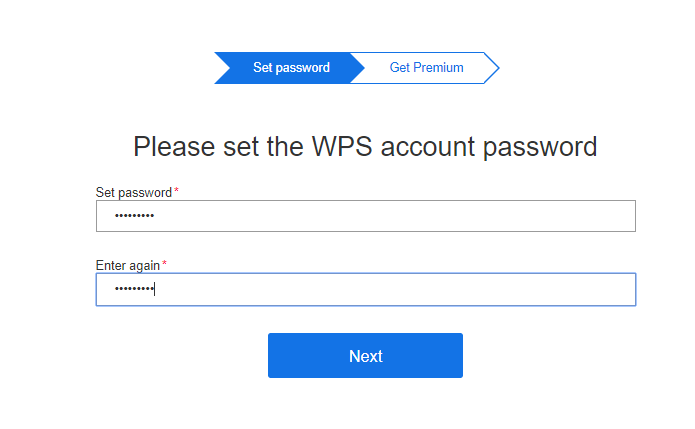Click the masked dots in Enter again field
Screen dimensions: 695x429
tap(133, 290)
